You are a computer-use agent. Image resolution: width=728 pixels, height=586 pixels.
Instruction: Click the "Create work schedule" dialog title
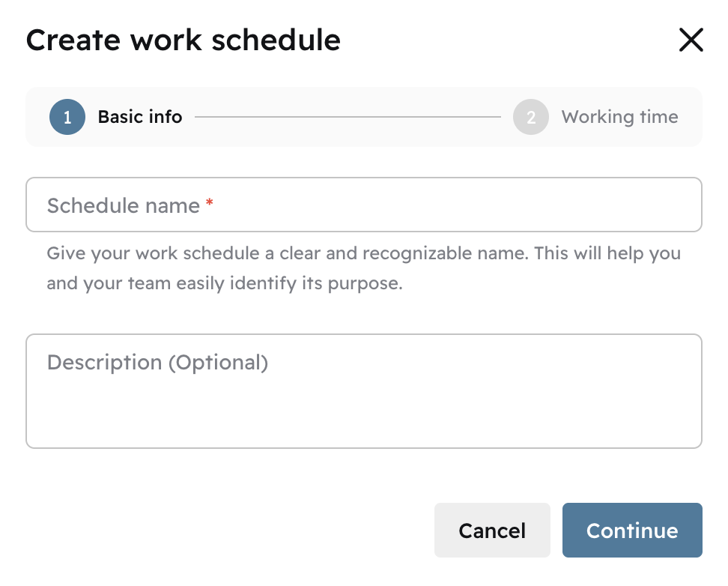click(x=183, y=40)
